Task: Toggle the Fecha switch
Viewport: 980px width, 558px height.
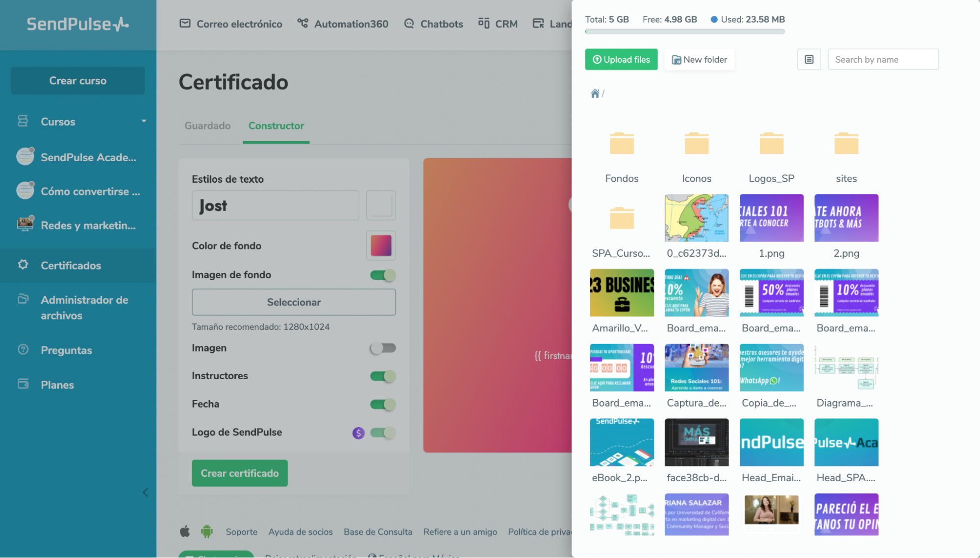Action: coord(383,404)
